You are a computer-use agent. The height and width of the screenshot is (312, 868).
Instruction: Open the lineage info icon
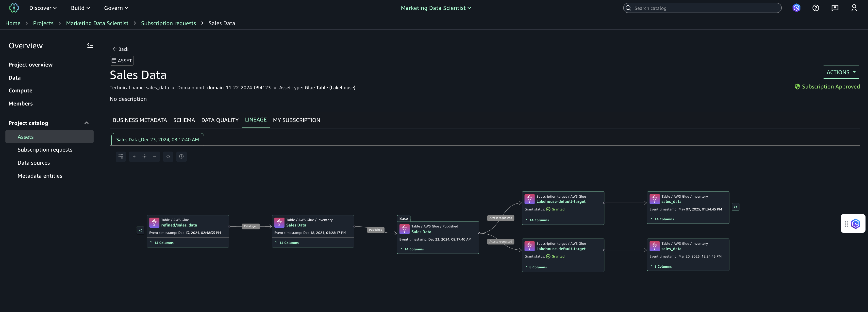181,156
